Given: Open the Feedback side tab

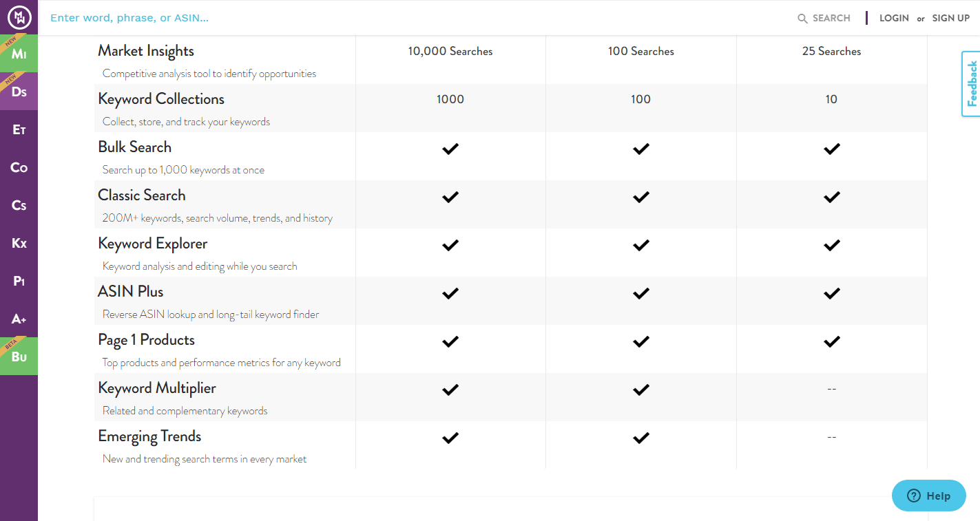Looking at the screenshot, I should tap(971, 84).
